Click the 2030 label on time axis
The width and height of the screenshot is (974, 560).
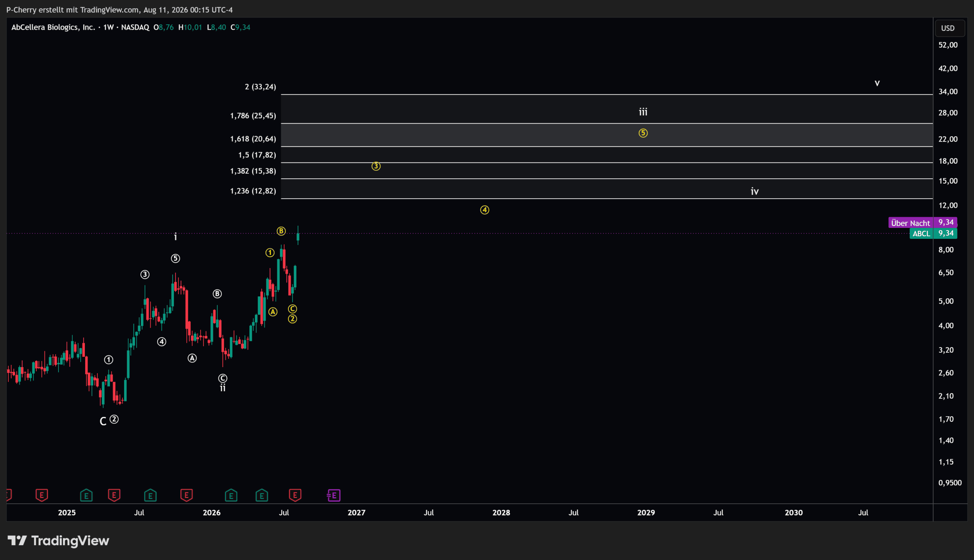[x=794, y=513]
